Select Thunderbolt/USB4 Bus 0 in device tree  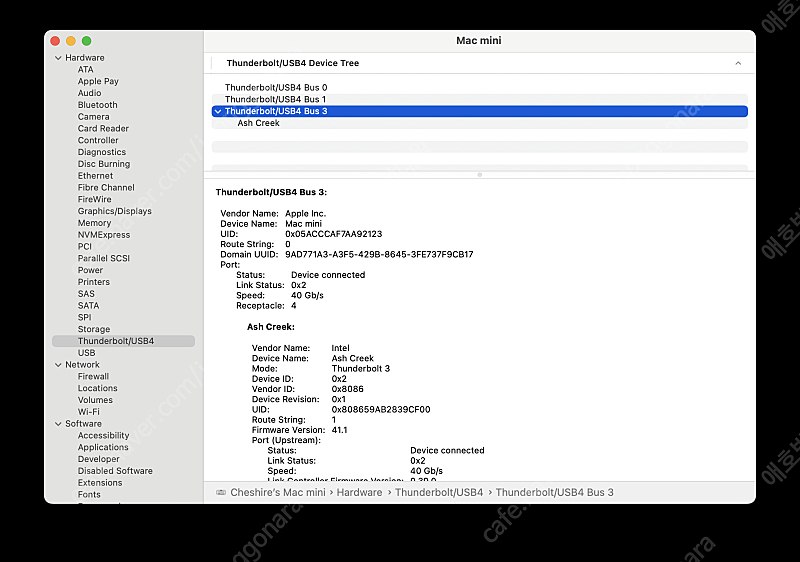point(275,88)
